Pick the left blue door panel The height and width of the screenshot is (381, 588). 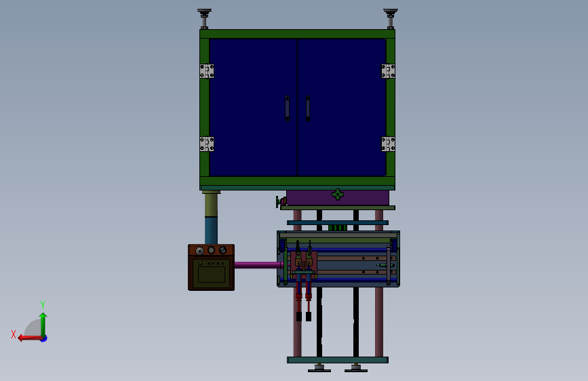point(253,107)
